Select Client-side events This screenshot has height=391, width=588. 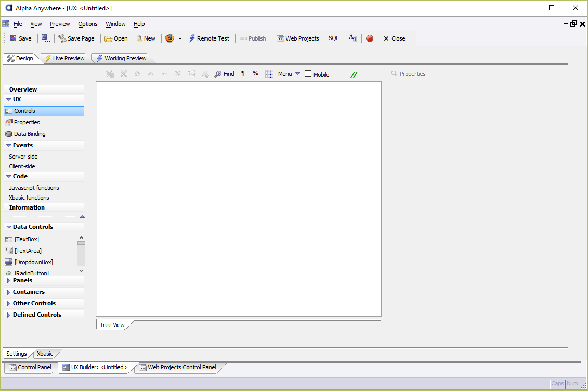(x=22, y=166)
